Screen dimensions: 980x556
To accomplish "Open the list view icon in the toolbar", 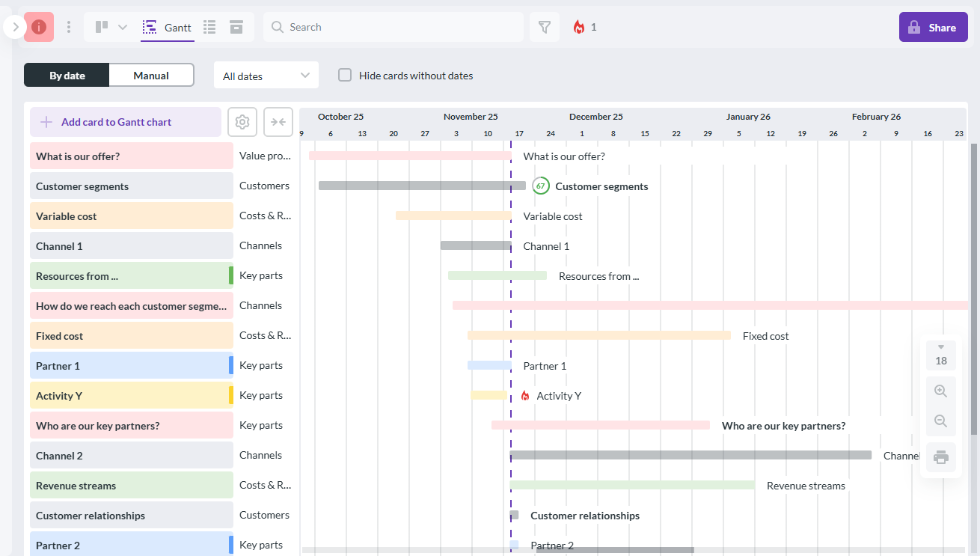I will pyautogui.click(x=209, y=27).
